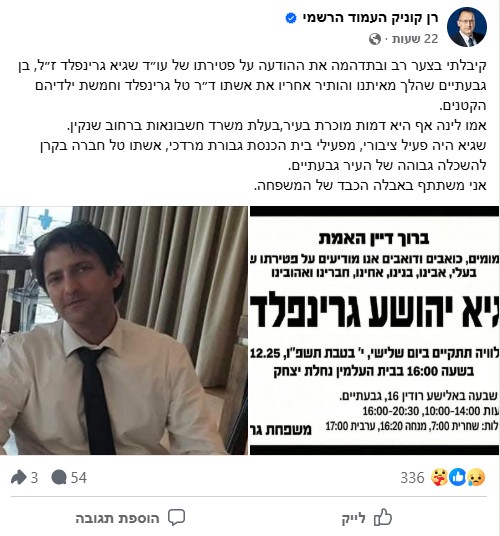Open the obituary notice image
This screenshot has width=500, height=536.
click(x=374, y=331)
